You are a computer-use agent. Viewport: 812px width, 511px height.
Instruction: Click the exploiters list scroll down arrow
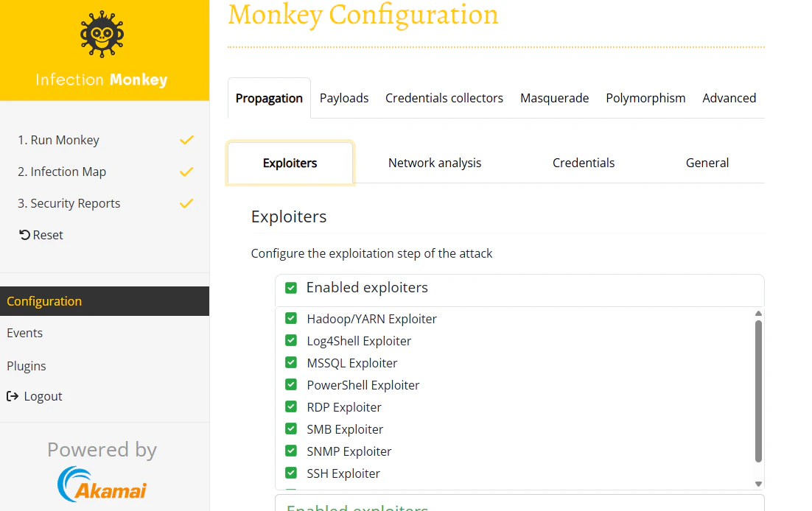pyautogui.click(x=758, y=484)
